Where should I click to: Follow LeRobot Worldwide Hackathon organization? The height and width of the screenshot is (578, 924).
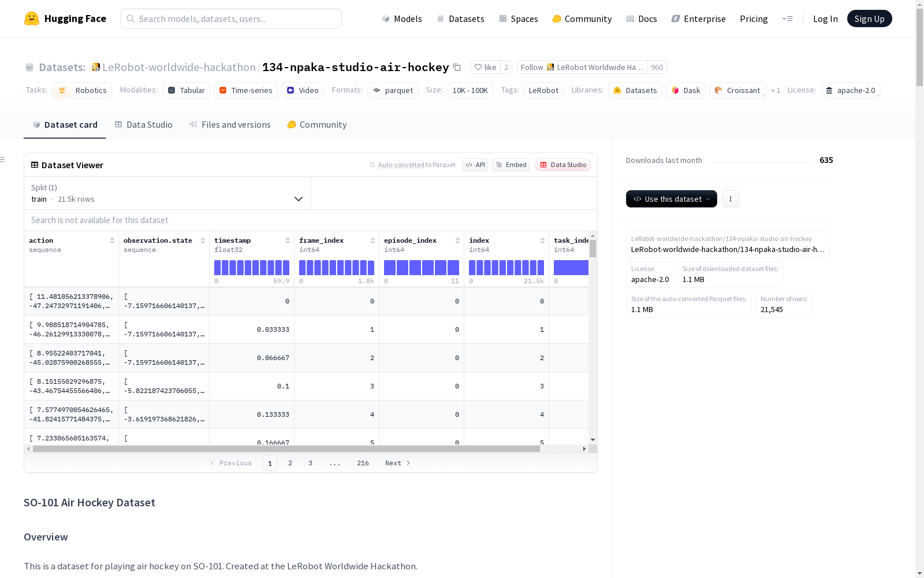582,67
